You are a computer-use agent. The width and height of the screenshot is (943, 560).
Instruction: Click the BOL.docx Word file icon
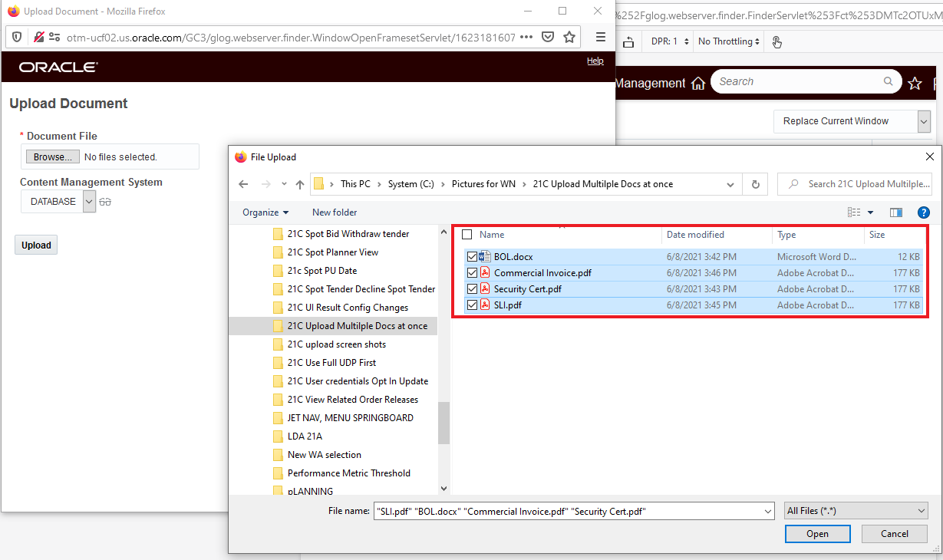[485, 257]
